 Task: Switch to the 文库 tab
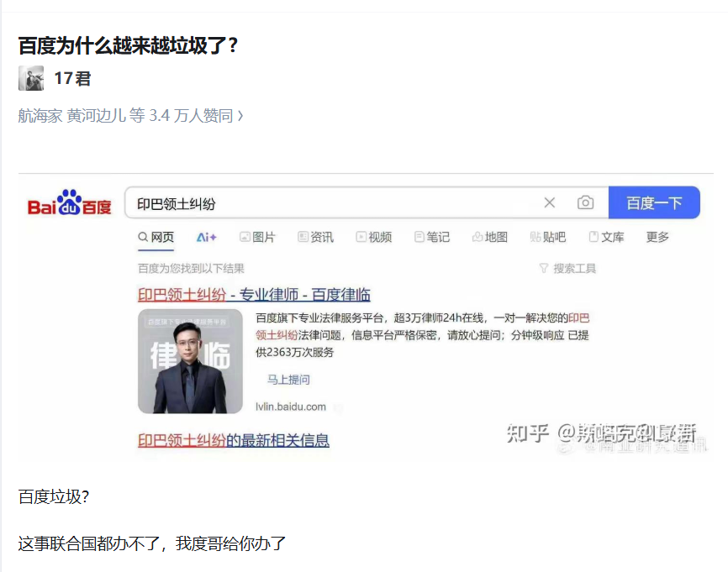pos(606,237)
